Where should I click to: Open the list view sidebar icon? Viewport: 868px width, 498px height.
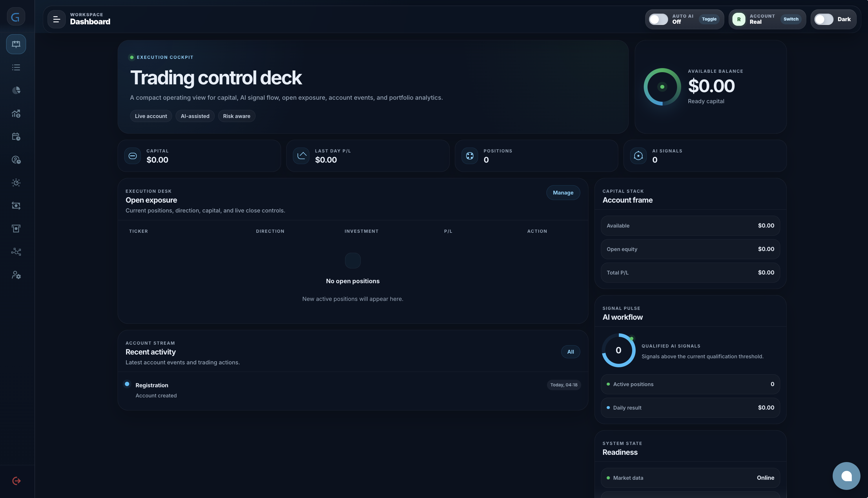pos(16,67)
